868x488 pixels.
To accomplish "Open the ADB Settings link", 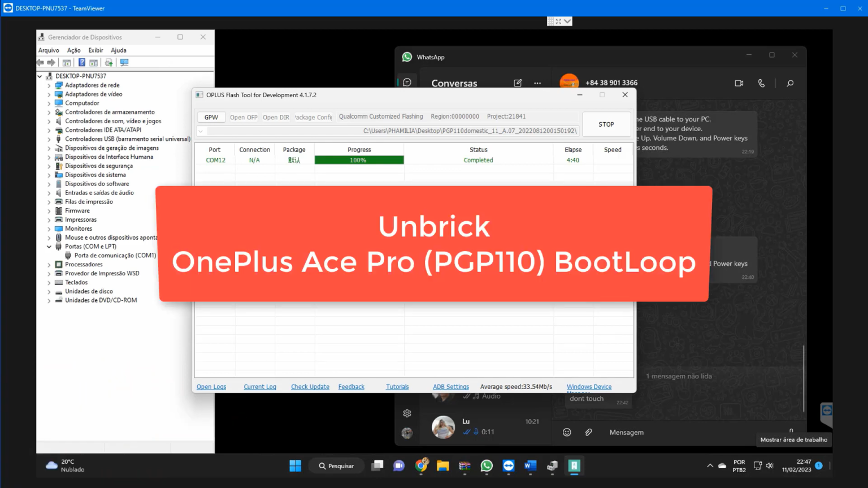I will click(450, 386).
